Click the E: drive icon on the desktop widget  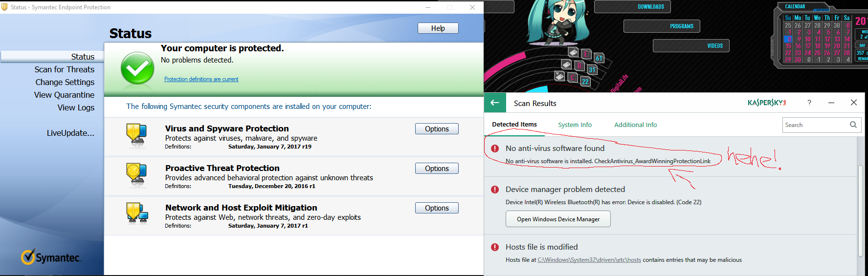click(574, 52)
